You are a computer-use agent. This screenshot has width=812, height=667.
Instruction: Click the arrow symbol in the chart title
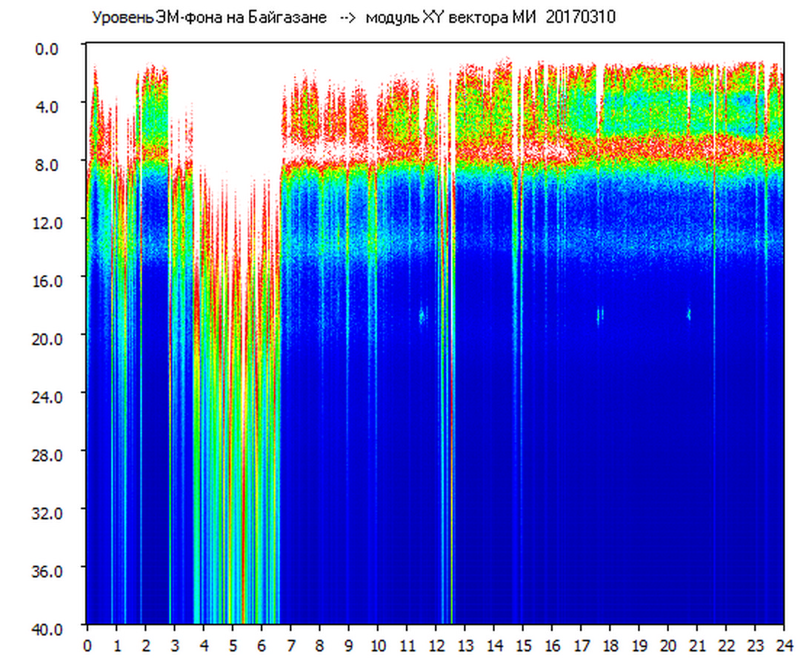348,18
